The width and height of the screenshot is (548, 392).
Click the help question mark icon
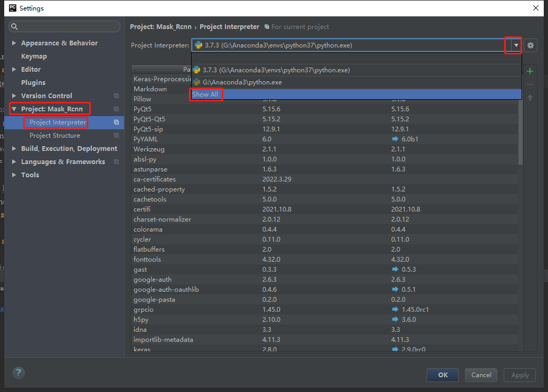18,373
